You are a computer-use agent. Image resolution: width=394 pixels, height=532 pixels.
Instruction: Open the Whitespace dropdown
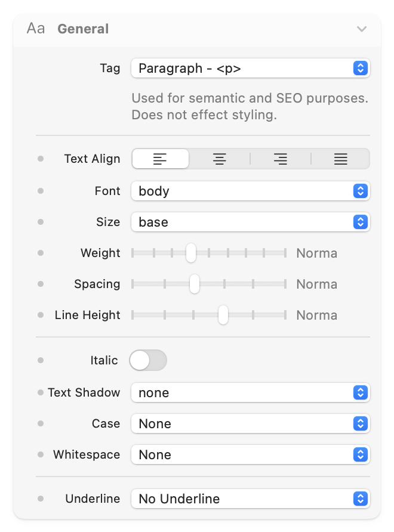[x=250, y=454]
